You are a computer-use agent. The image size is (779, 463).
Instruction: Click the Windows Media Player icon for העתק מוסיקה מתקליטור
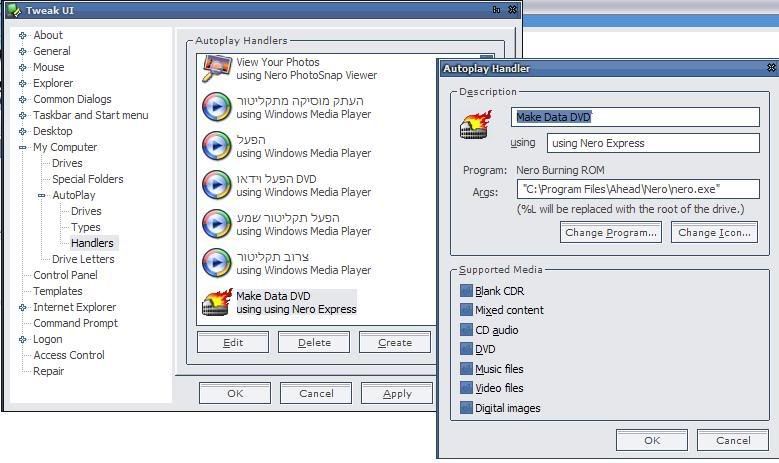[x=217, y=107]
